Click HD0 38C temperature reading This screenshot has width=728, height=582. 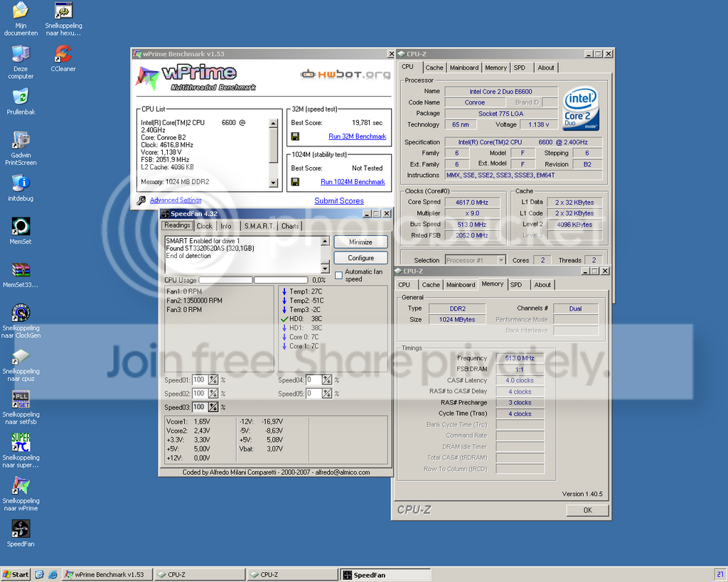tap(301, 319)
